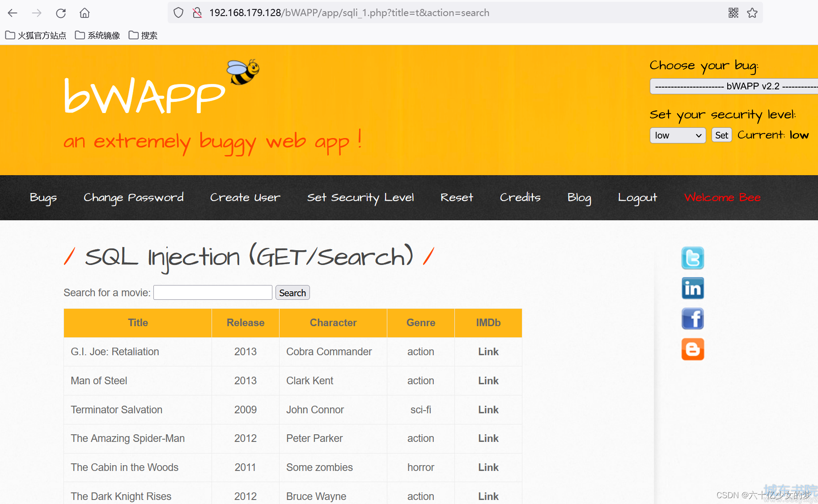Open the 火狐官方站点 bookmark folder
This screenshot has width=818, height=504.
(x=36, y=35)
